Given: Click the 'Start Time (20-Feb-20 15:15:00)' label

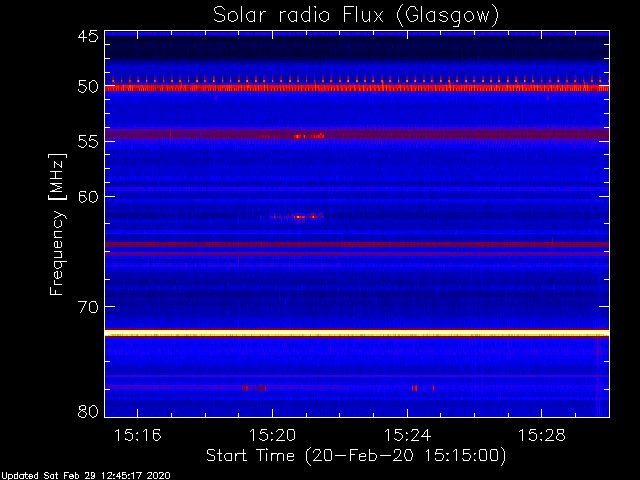Looking at the screenshot, I should [x=356, y=456].
